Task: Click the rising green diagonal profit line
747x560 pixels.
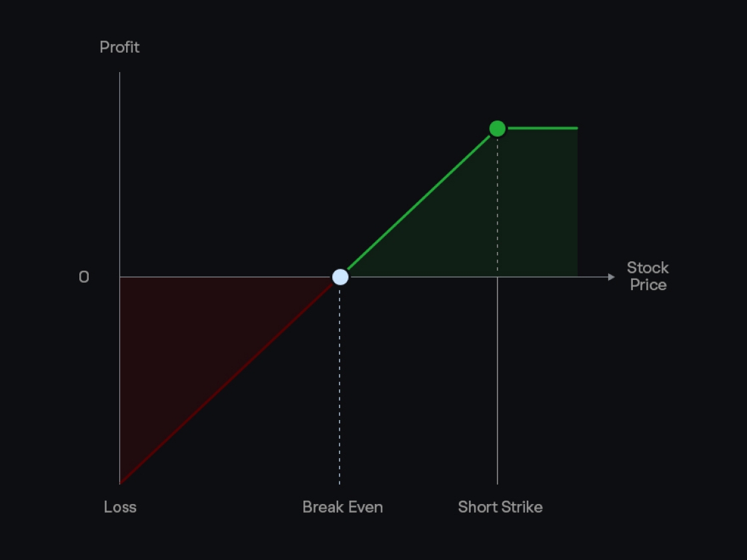Action: click(x=419, y=202)
